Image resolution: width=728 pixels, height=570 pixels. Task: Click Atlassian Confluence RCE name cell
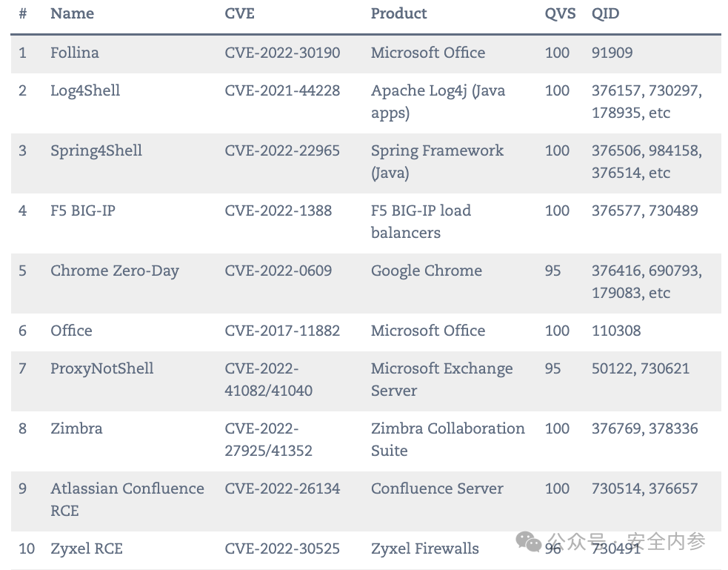(x=127, y=500)
